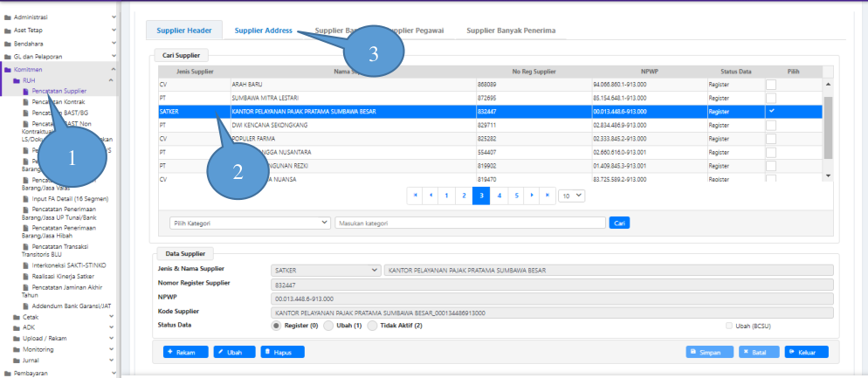Click the Cari search button
868x378 pixels.
(619, 223)
